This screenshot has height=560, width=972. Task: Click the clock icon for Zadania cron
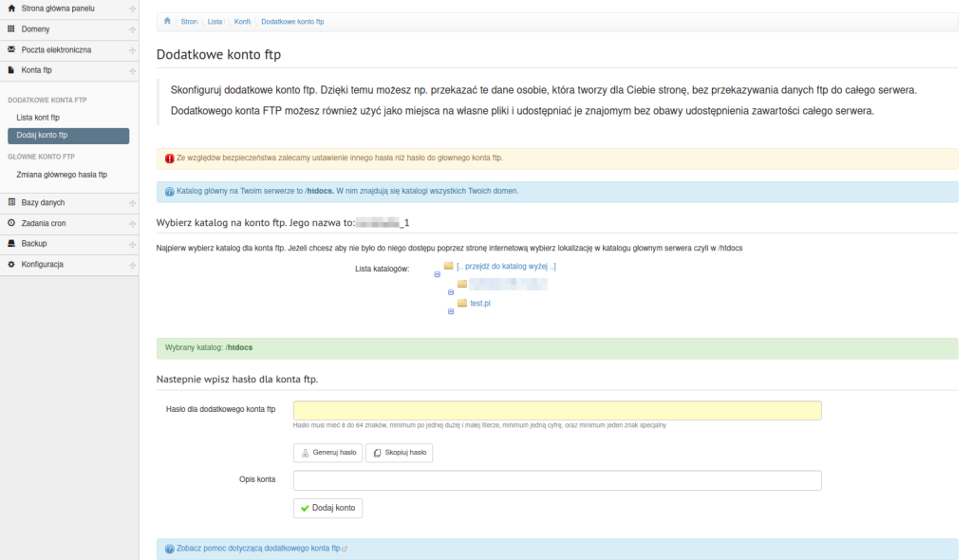11,223
